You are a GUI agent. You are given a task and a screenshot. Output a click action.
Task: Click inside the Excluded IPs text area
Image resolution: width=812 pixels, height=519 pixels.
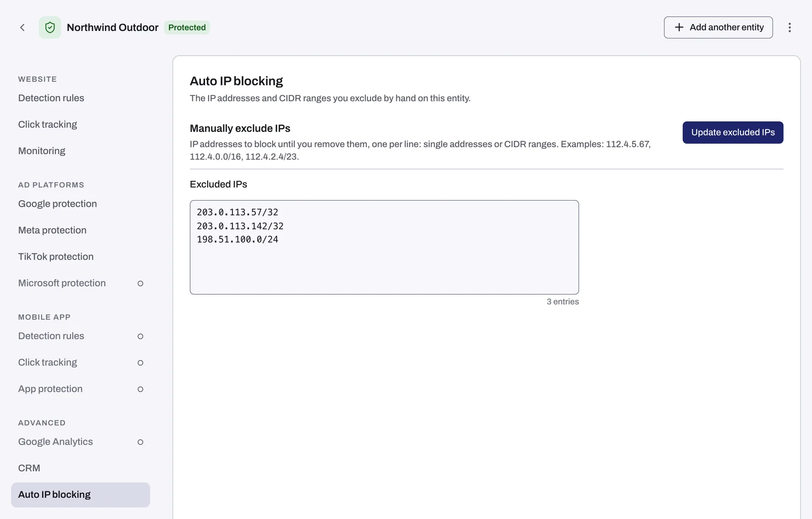click(384, 247)
